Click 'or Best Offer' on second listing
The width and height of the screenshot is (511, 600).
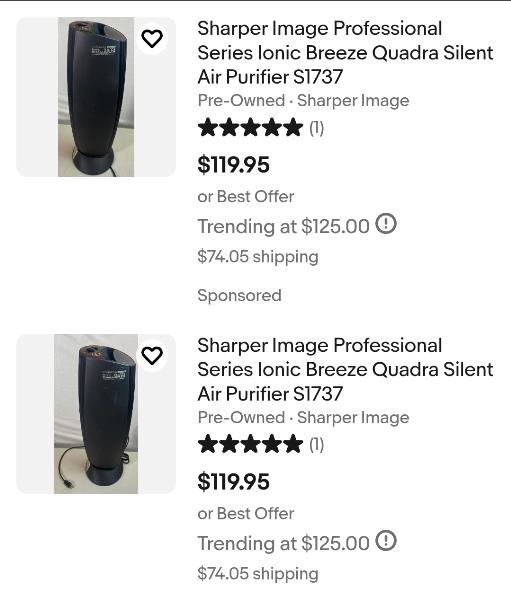click(246, 514)
